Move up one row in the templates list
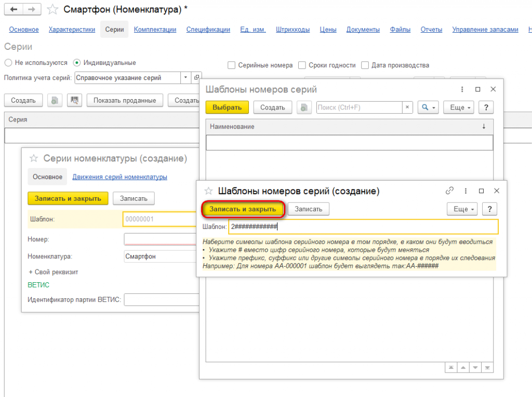 (x=463, y=367)
